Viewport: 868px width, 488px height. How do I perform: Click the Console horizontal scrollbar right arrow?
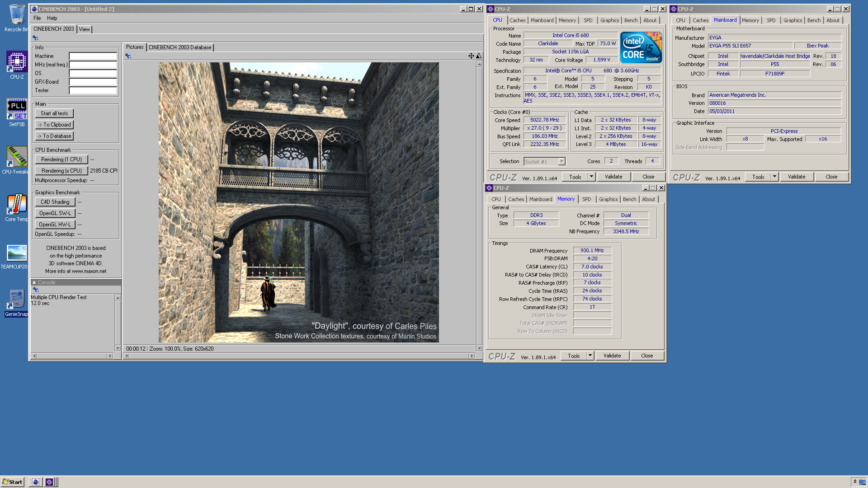click(110, 356)
